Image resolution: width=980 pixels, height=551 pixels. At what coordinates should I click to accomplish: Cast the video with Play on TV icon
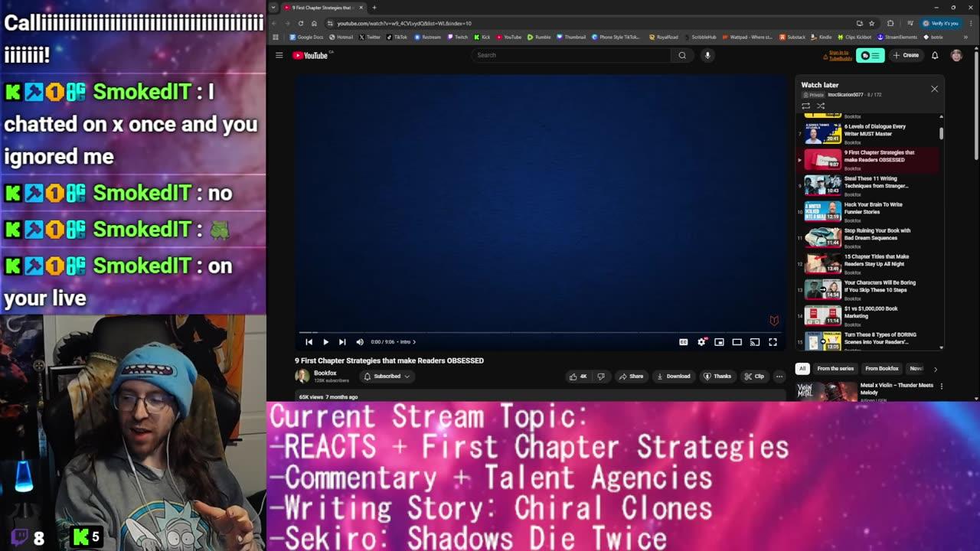755,342
